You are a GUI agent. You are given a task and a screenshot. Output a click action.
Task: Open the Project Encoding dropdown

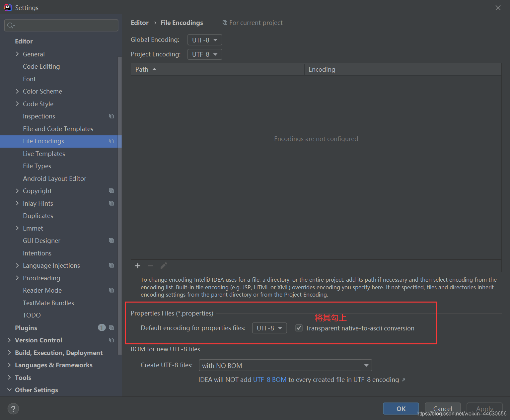(205, 54)
